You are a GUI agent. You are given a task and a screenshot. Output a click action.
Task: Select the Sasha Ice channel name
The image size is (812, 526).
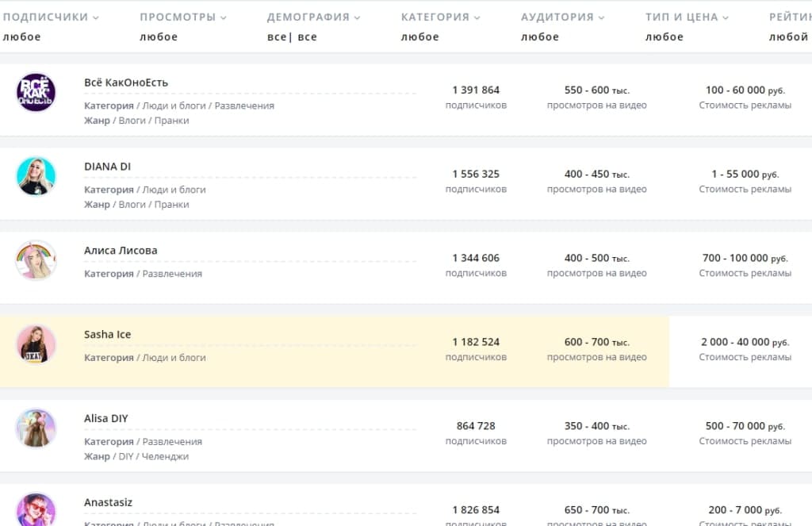[107, 335]
